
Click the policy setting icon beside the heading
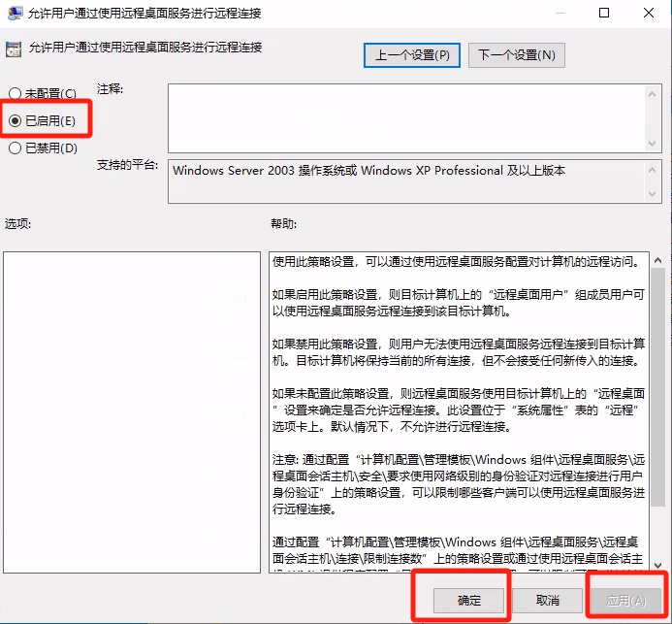tap(15, 48)
